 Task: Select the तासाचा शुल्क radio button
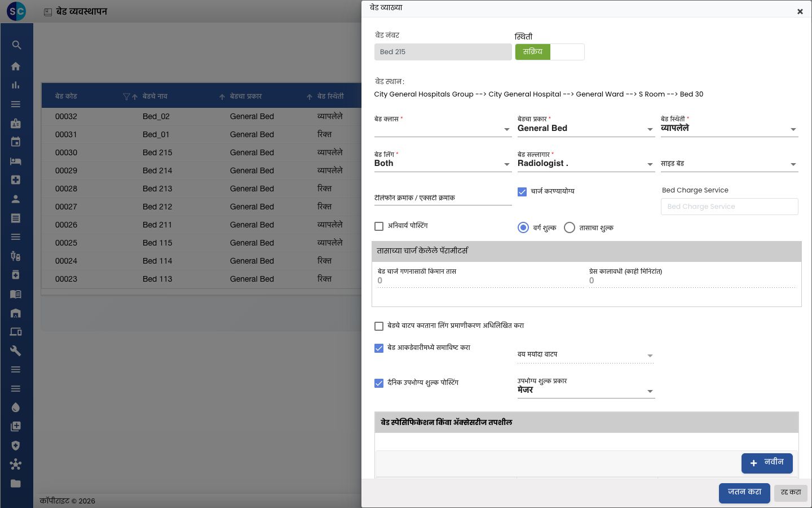pyautogui.click(x=570, y=227)
